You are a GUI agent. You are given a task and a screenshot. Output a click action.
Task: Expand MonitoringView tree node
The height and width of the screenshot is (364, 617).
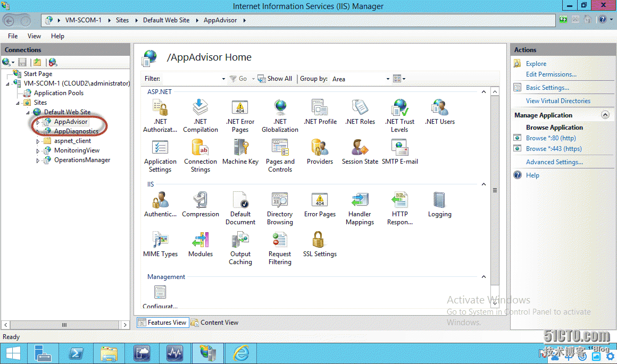(38, 150)
